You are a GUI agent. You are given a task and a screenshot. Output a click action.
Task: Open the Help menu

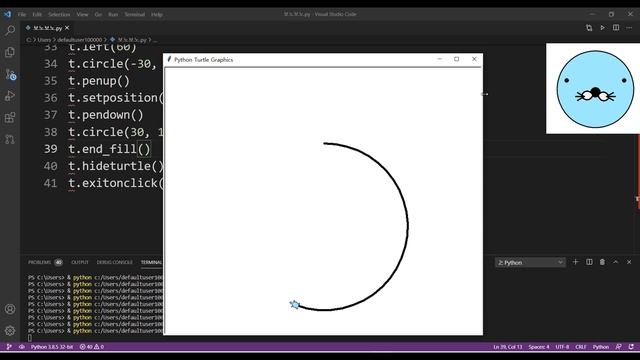tap(157, 14)
